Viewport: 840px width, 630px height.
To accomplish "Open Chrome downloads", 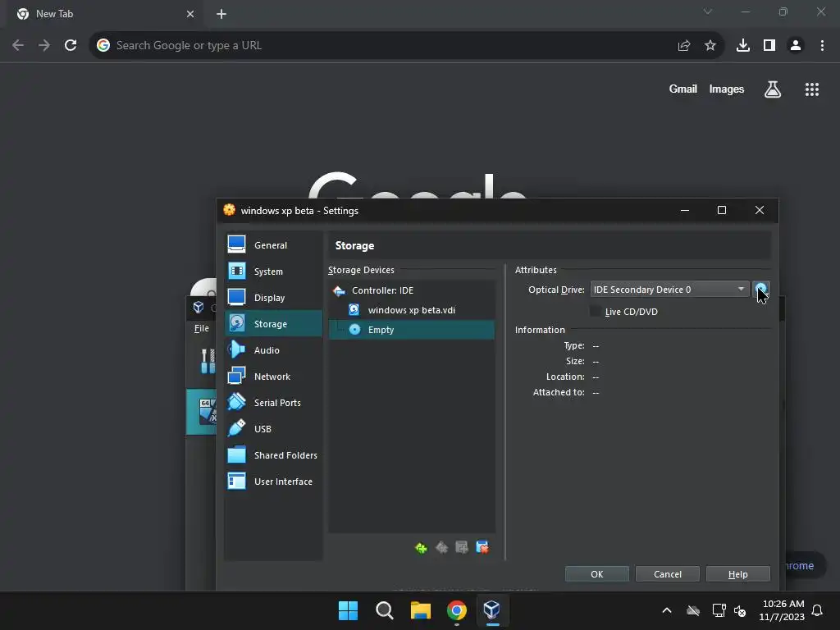I will click(743, 46).
